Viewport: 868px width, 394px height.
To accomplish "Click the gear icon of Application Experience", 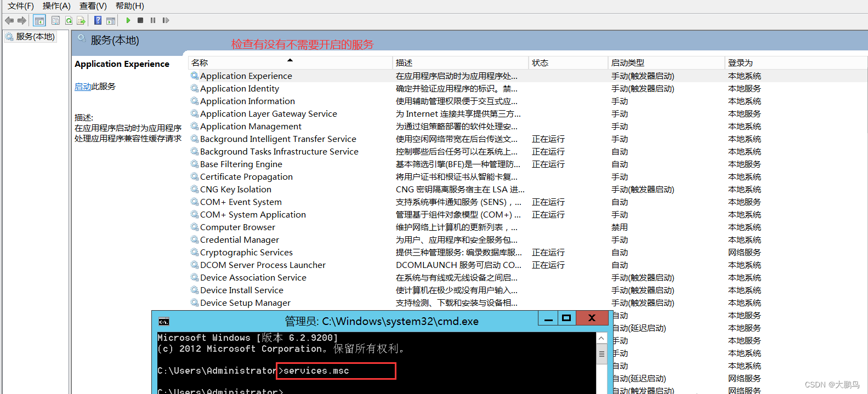I will click(x=195, y=76).
